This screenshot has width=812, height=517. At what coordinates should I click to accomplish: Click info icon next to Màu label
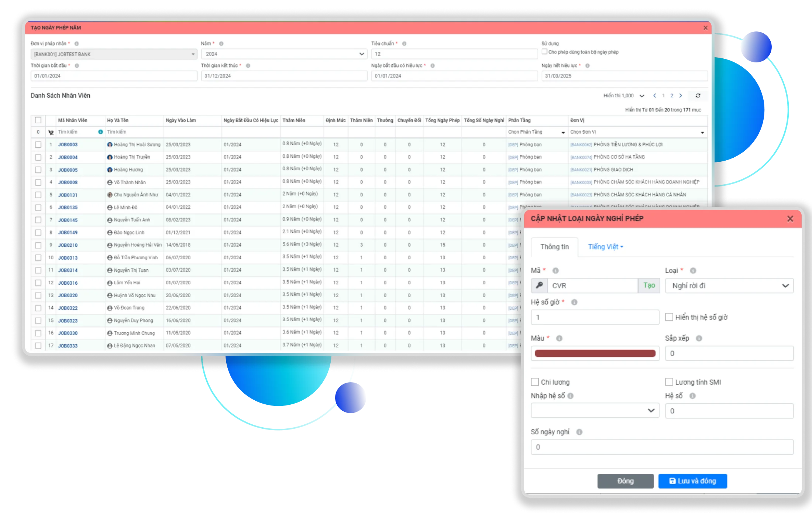[559, 339]
